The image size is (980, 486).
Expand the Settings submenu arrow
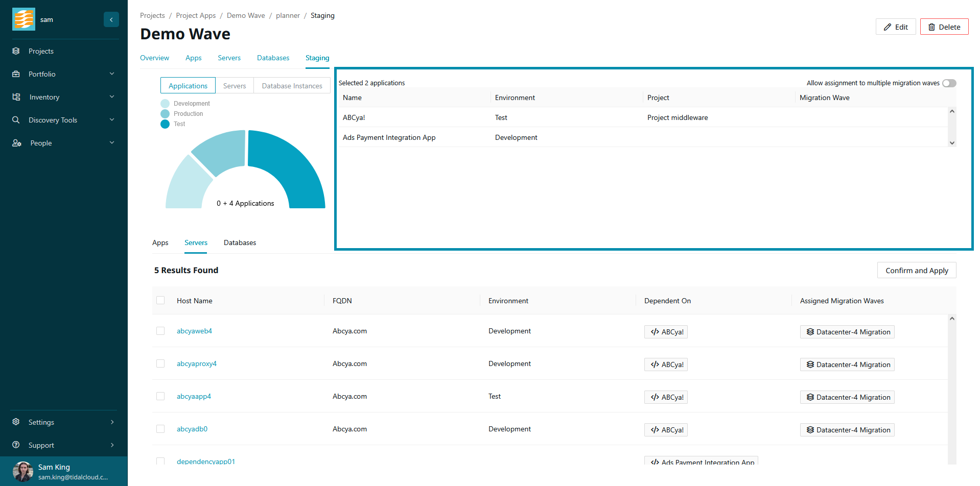tap(112, 422)
